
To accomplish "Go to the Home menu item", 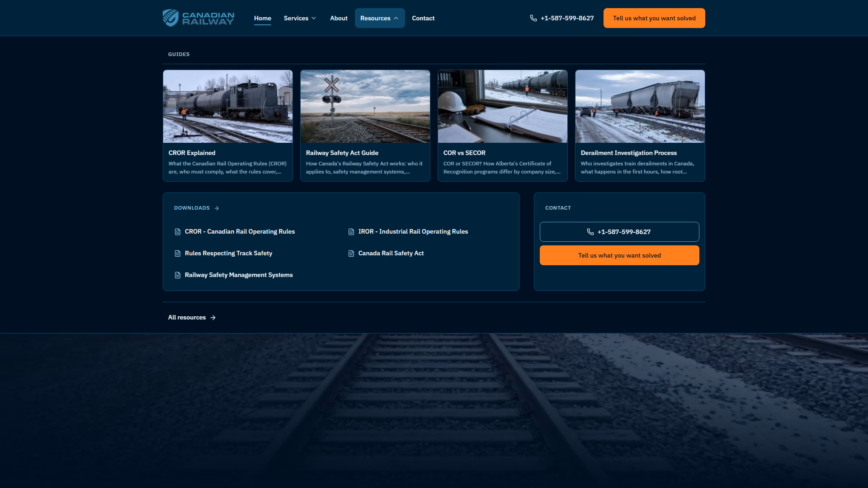I will [263, 18].
